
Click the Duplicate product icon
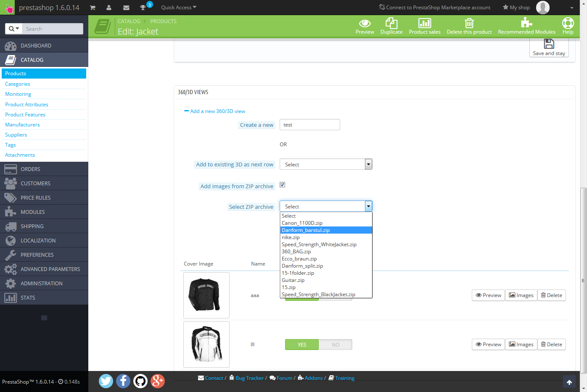click(391, 26)
